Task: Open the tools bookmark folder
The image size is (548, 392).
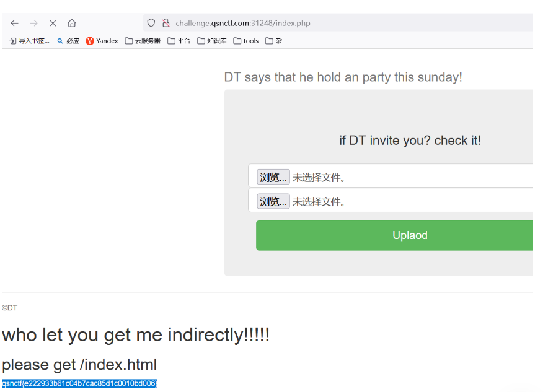Action: coord(246,41)
